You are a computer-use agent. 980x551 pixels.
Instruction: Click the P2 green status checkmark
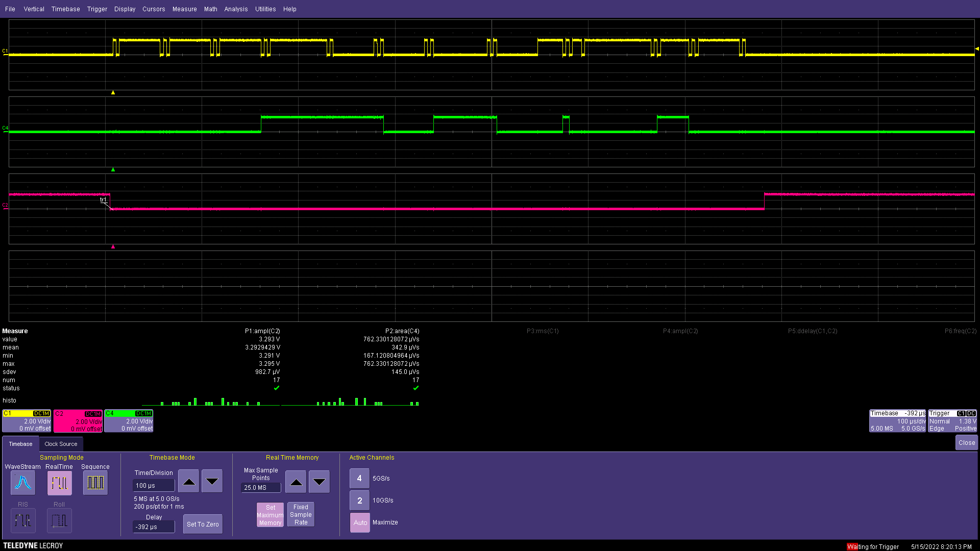(416, 388)
